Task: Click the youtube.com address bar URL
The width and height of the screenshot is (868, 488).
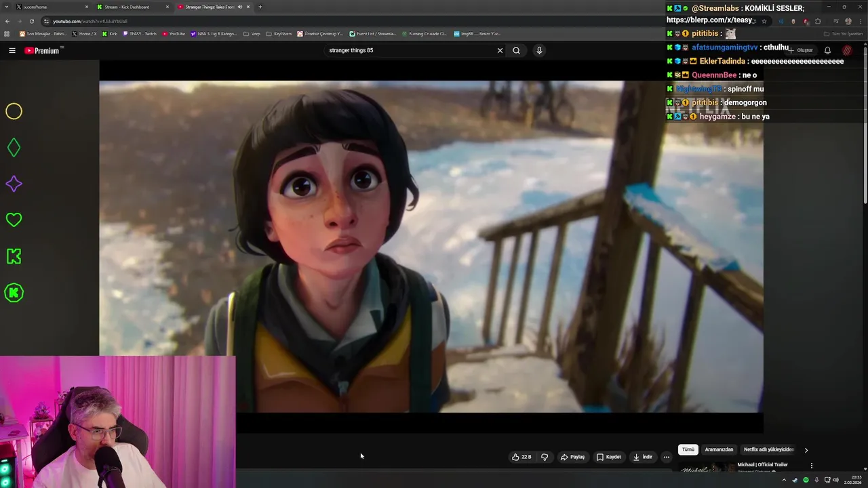Action: pyautogui.click(x=90, y=21)
